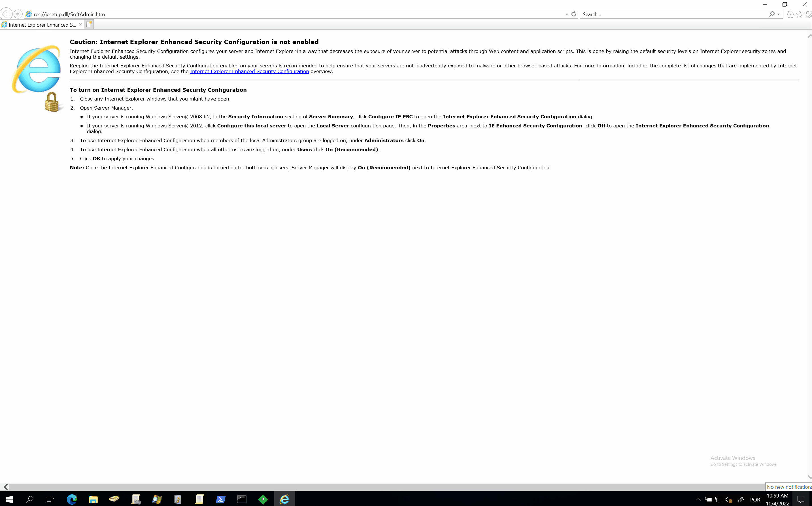The width and height of the screenshot is (812, 506).
Task: Expand the search provider dropdown arrow
Action: (x=779, y=14)
